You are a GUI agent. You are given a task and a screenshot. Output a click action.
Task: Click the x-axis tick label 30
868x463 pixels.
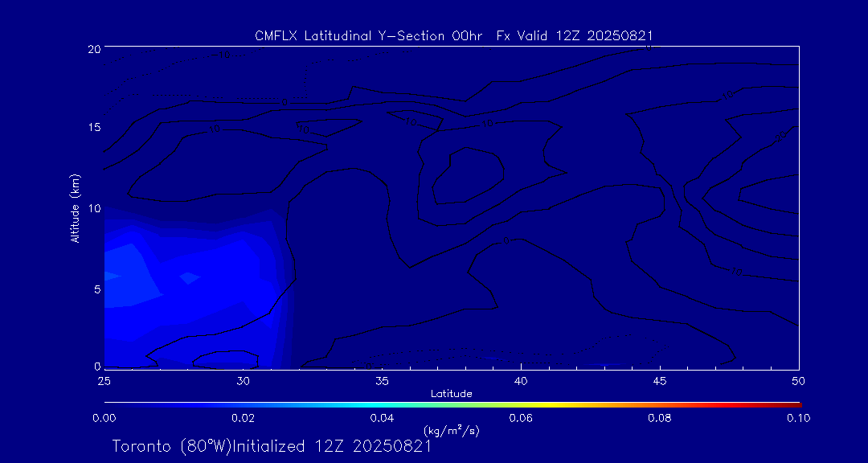coord(243,381)
